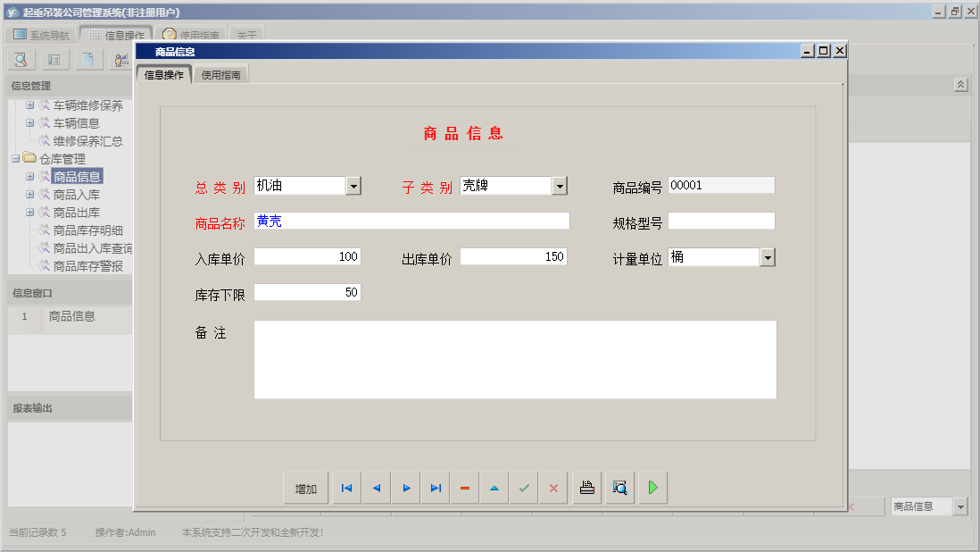Move to the first record
The height and width of the screenshot is (552, 980).
(x=346, y=487)
